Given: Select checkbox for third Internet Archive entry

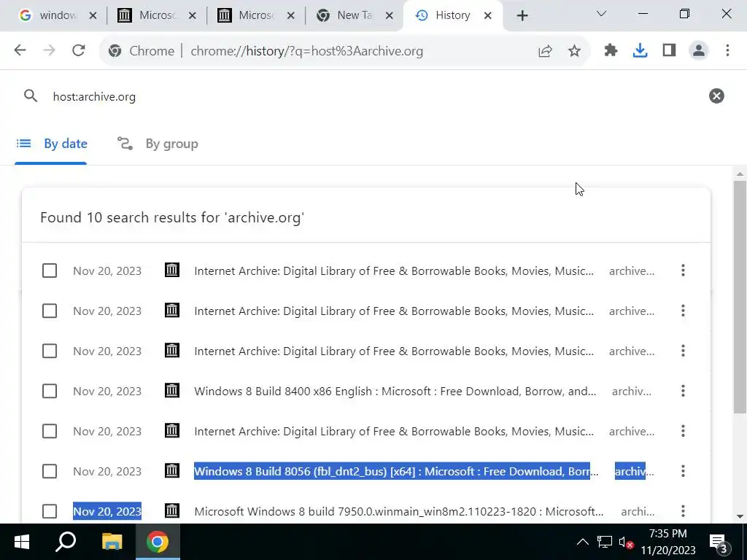Looking at the screenshot, I should [x=50, y=351].
